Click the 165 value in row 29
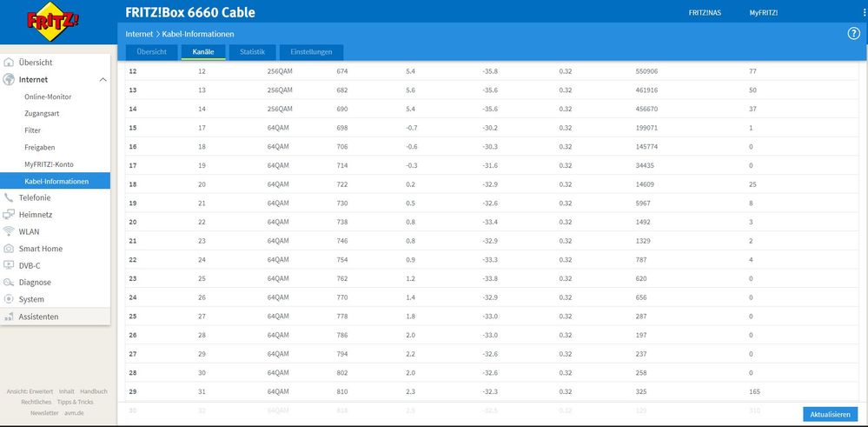This screenshot has width=868, height=427. click(754, 391)
